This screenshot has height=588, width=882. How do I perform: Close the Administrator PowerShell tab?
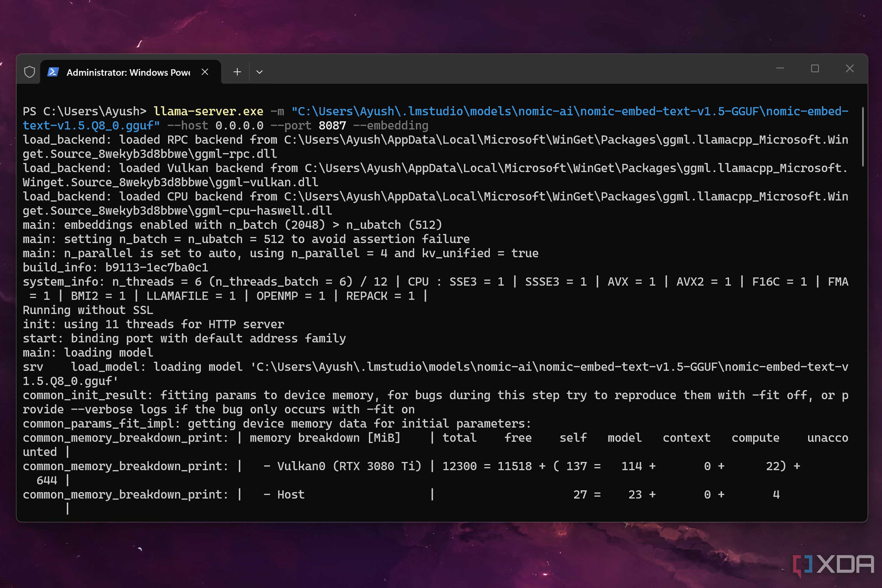[x=205, y=72]
